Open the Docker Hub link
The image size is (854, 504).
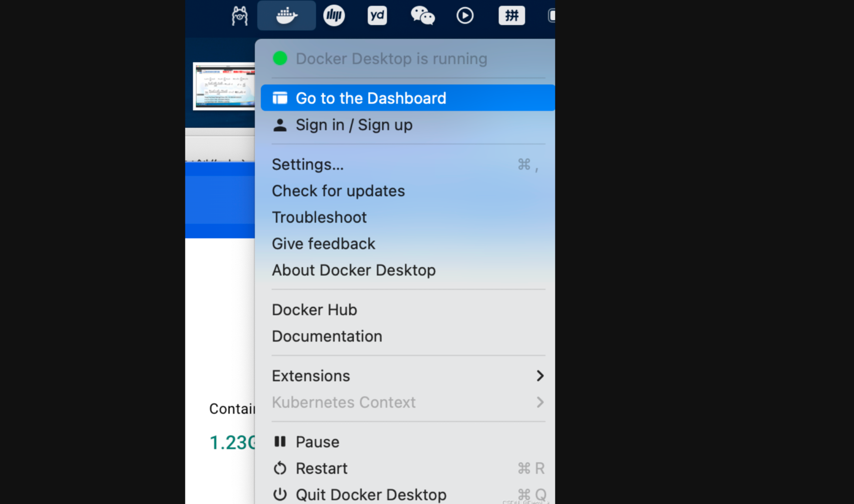coord(314,310)
